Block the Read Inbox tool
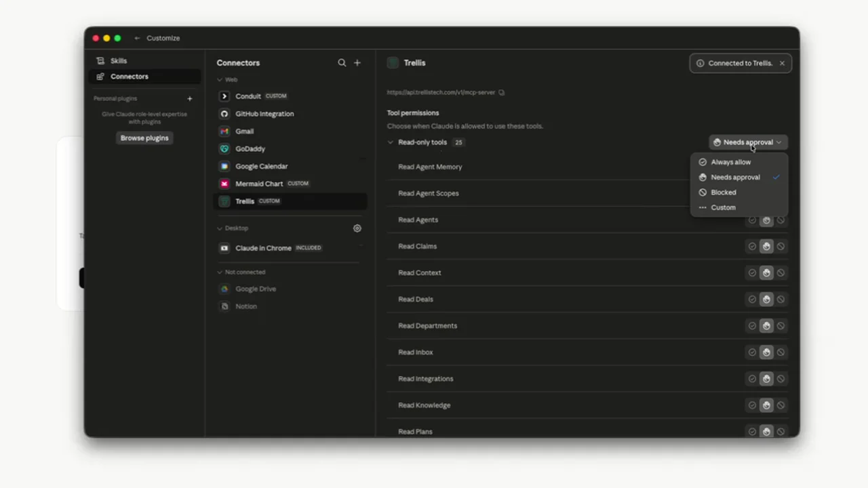The height and width of the screenshot is (488, 868). coord(781,352)
